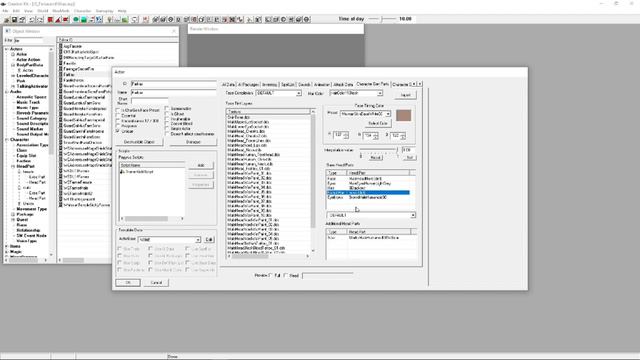Viewport: 640px width, 360px height.
Task: Open the World menu
Action: coord(42,11)
